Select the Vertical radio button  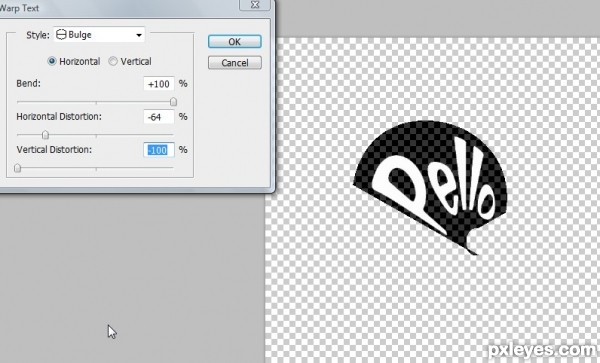pyautogui.click(x=113, y=61)
